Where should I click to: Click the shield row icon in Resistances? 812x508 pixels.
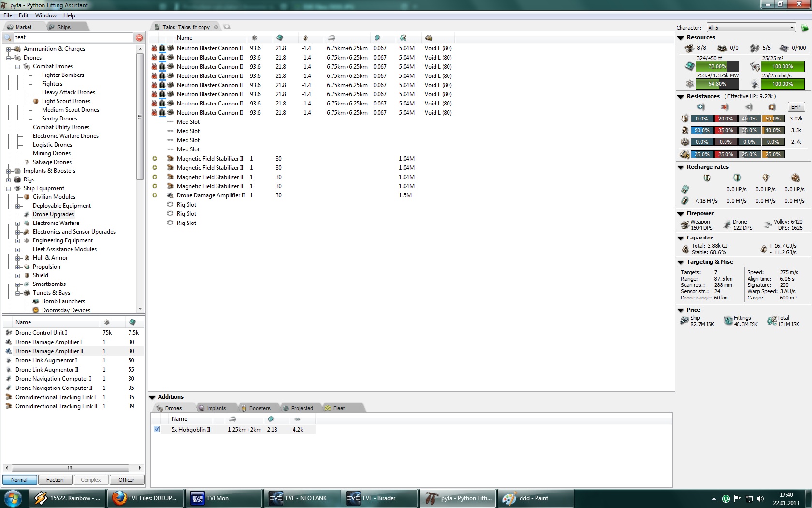685,119
